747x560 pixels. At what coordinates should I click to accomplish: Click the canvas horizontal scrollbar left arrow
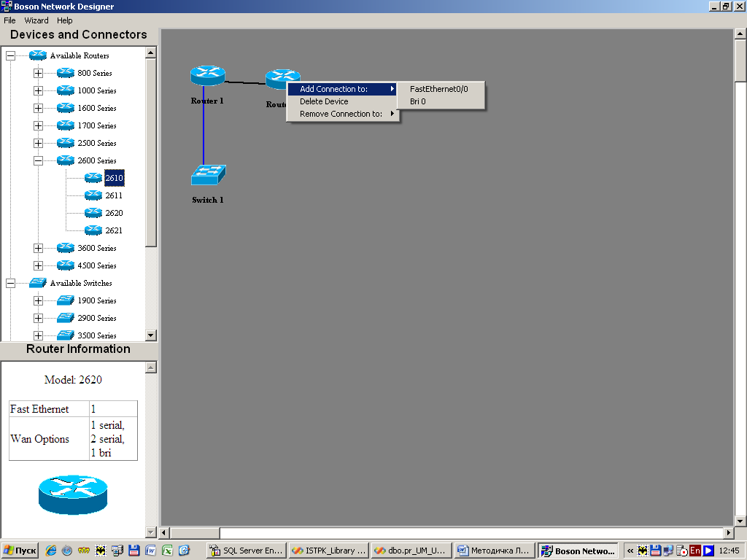164,532
